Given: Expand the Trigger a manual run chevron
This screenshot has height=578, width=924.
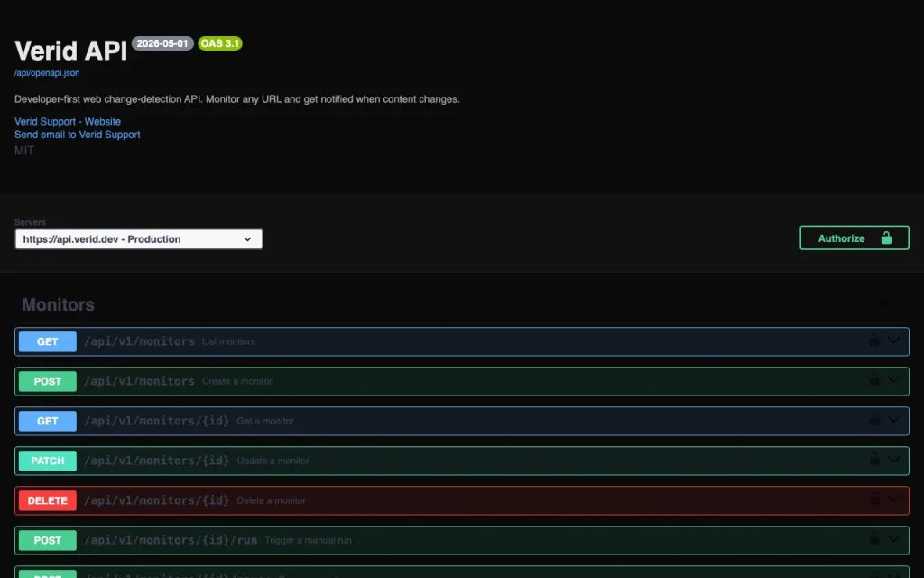Looking at the screenshot, I should [894, 539].
